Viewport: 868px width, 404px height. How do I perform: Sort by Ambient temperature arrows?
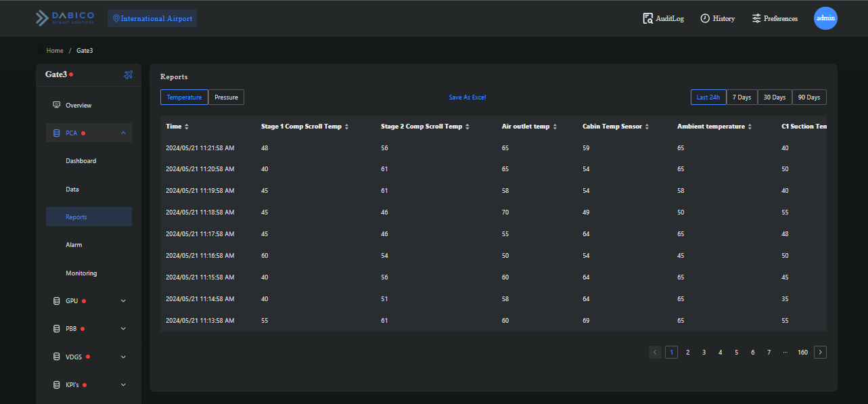click(750, 127)
